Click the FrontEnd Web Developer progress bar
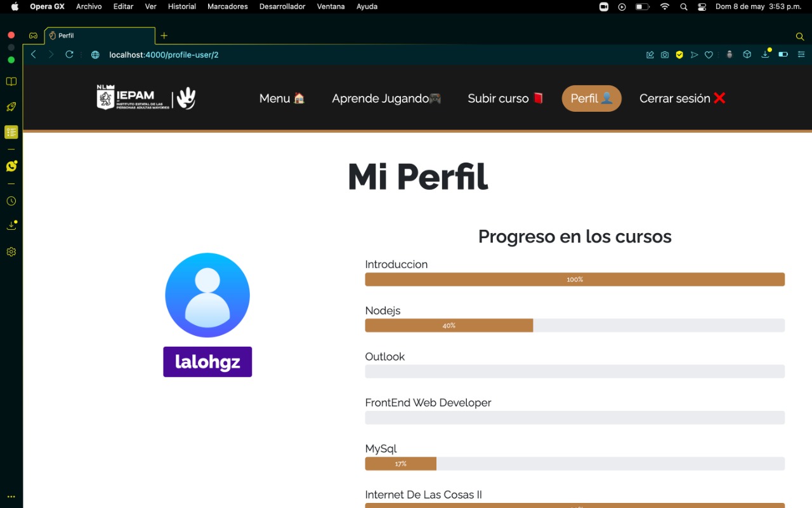Screen dimensions: 812x508 575,418
